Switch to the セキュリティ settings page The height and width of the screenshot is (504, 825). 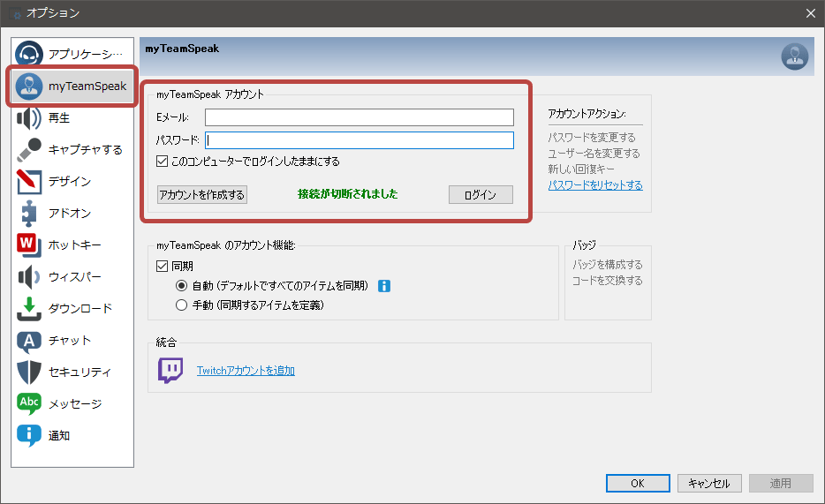(72, 372)
